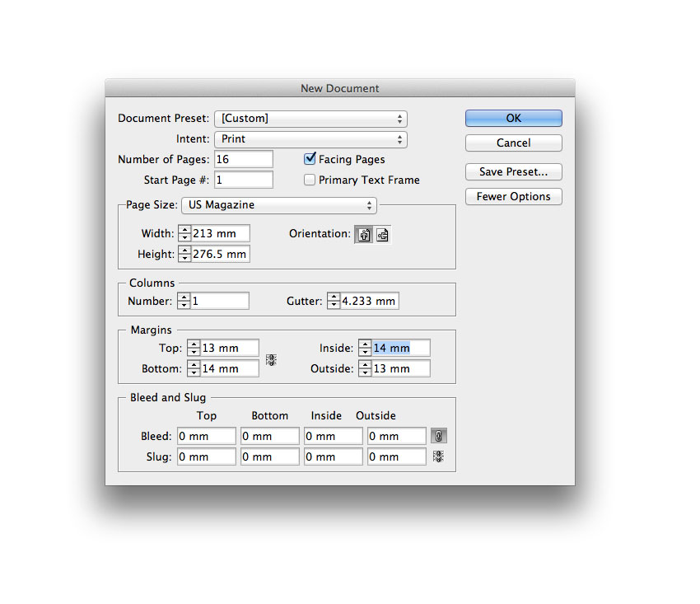Click the Height stepper arrows

coord(184,255)
